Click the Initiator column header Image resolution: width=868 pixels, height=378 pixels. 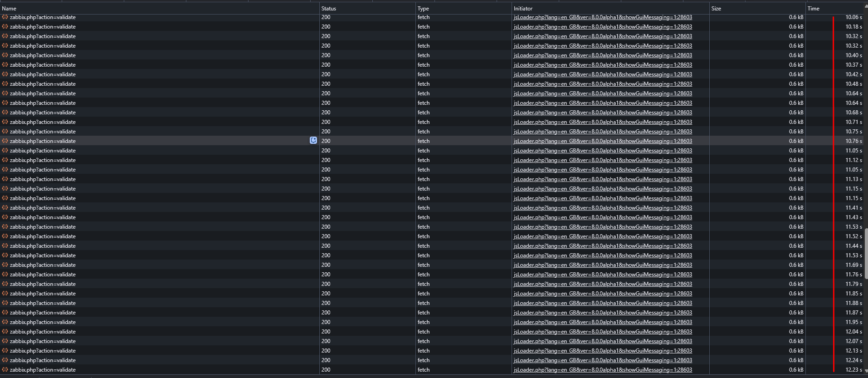point(523,9)
